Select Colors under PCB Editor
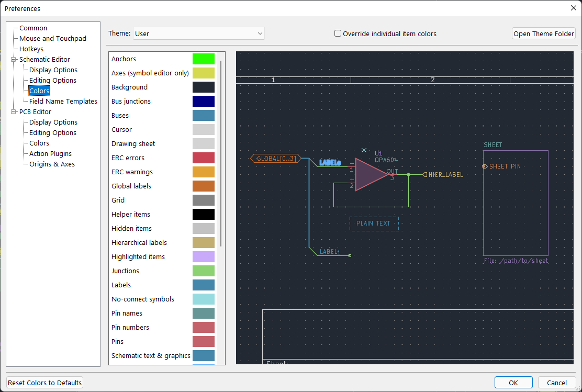582x392 pixels. 39,143
